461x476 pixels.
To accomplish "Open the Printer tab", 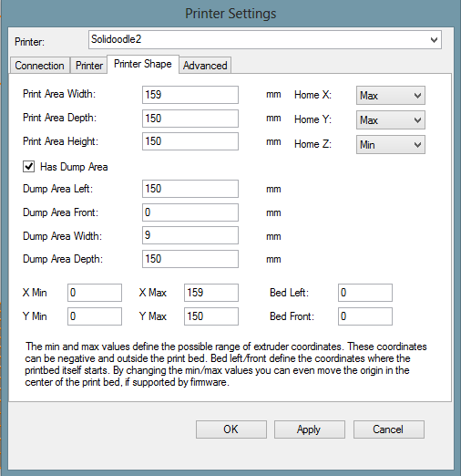I will pos(89,66).
